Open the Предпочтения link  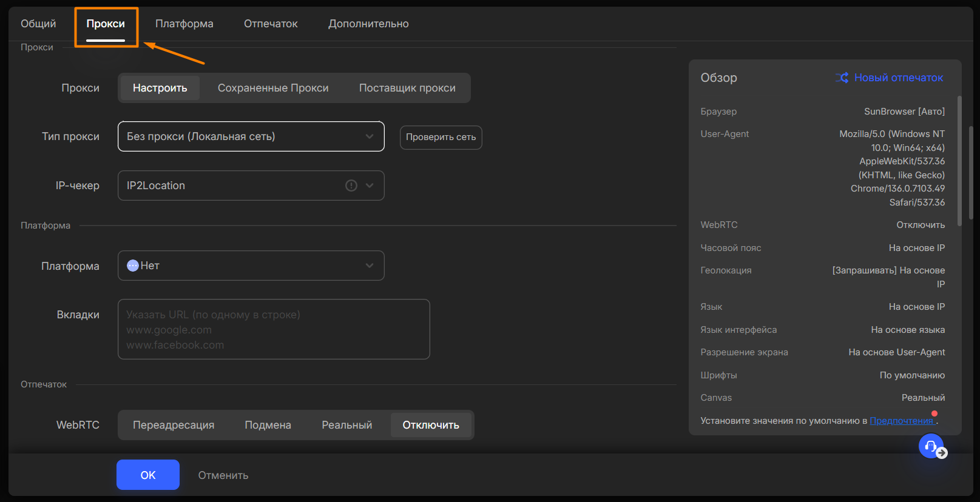point(902,421)
